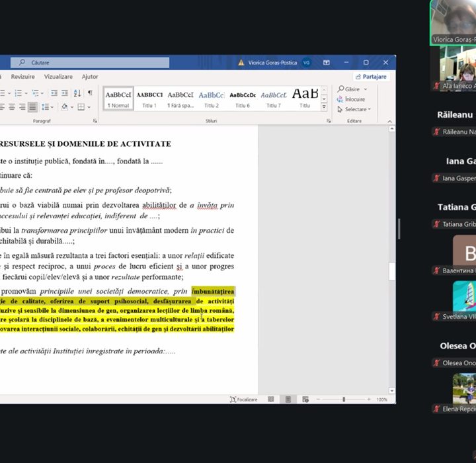The width and height of the screenshot is (476, 463).
Task: Click the decrease indent icon
Action: (54, 93)
